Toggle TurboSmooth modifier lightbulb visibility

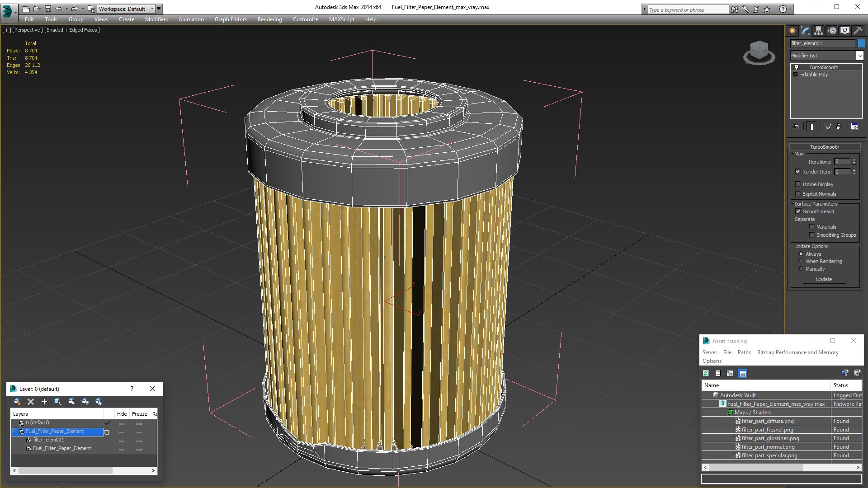point(797,67)
